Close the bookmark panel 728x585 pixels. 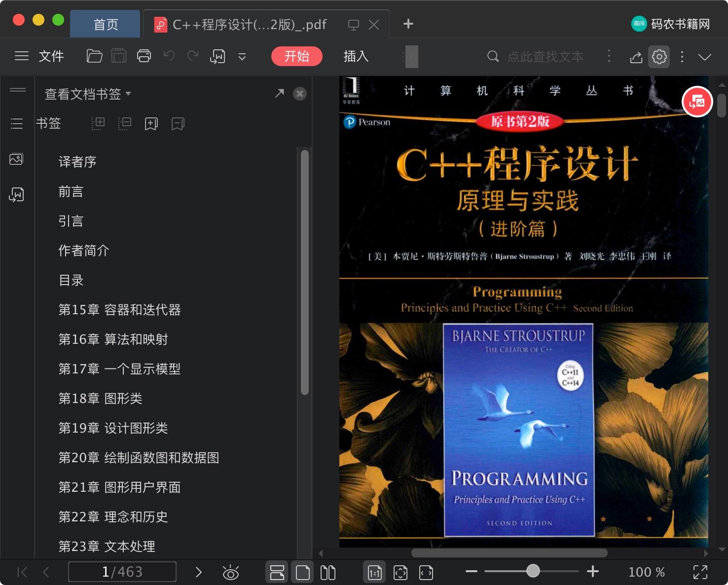tap(300, 94)
